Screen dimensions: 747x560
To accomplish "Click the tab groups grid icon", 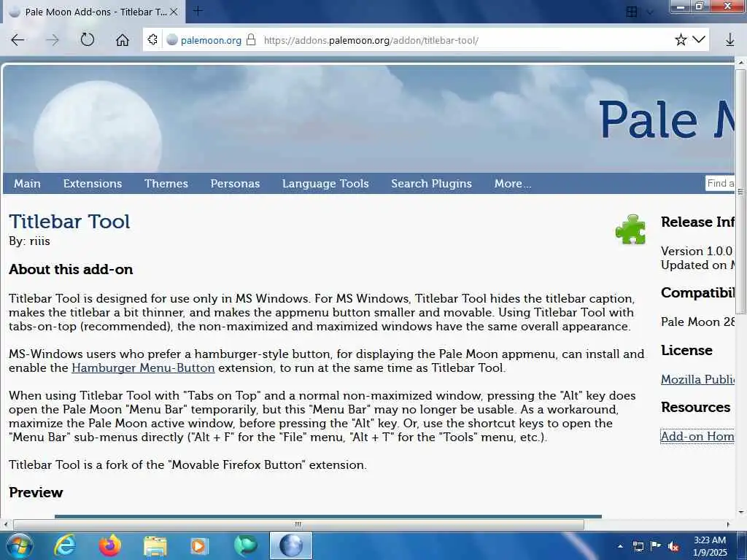I will click(x=632, y=12).
